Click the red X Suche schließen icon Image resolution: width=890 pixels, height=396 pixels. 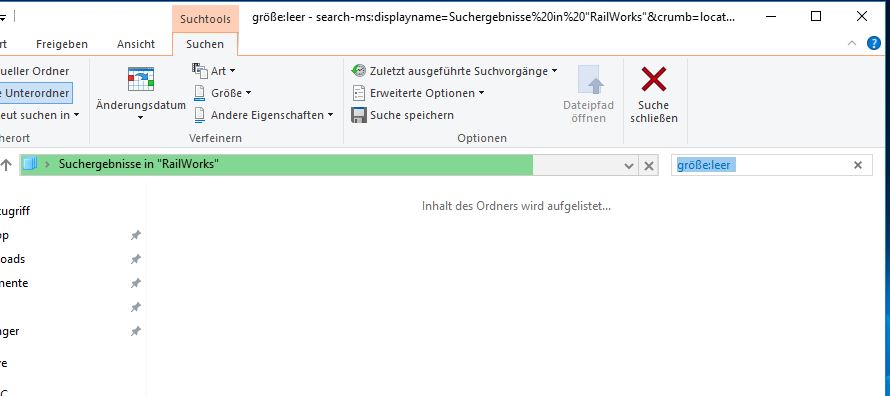point(654,79)
